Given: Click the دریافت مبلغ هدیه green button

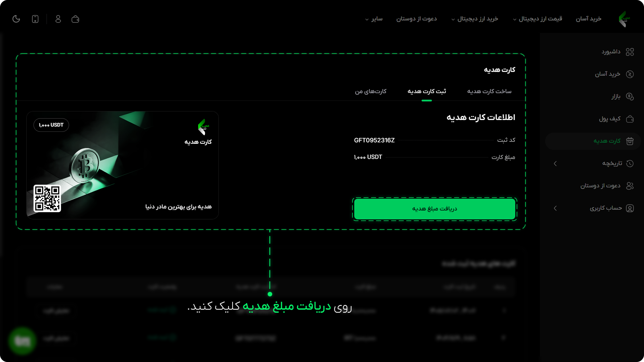Looking at the screenshot, I should point(434,209).
